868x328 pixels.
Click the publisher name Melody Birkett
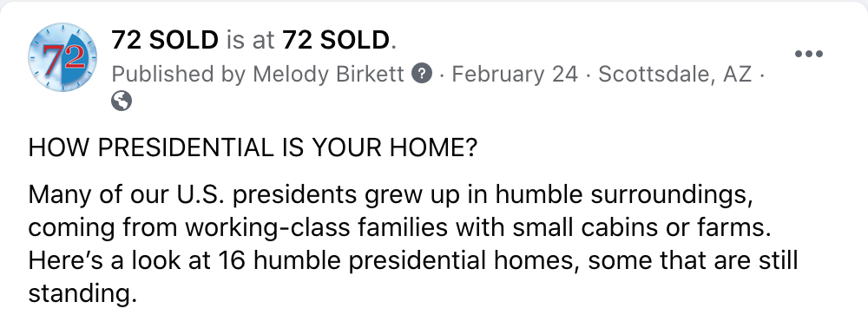point(329,74)
